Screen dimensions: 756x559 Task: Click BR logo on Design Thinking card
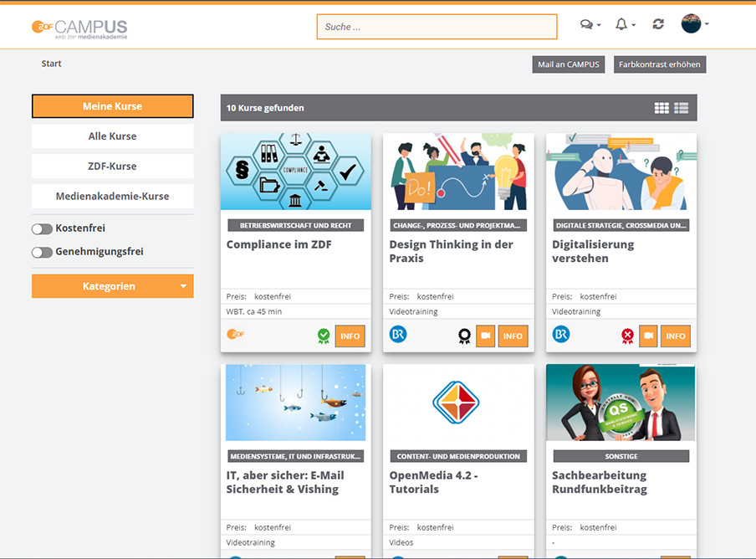(398, 334)
